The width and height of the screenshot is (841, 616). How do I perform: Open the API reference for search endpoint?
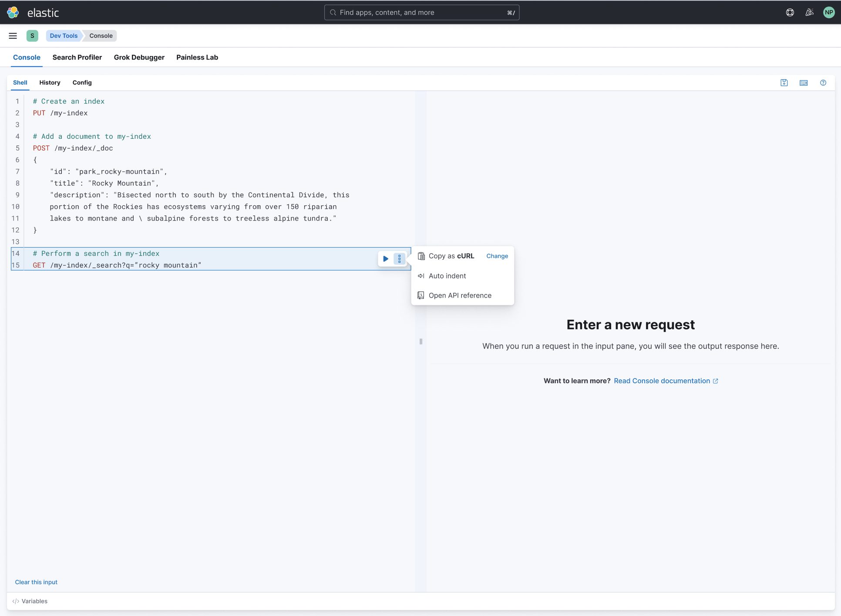pos(459,295)
